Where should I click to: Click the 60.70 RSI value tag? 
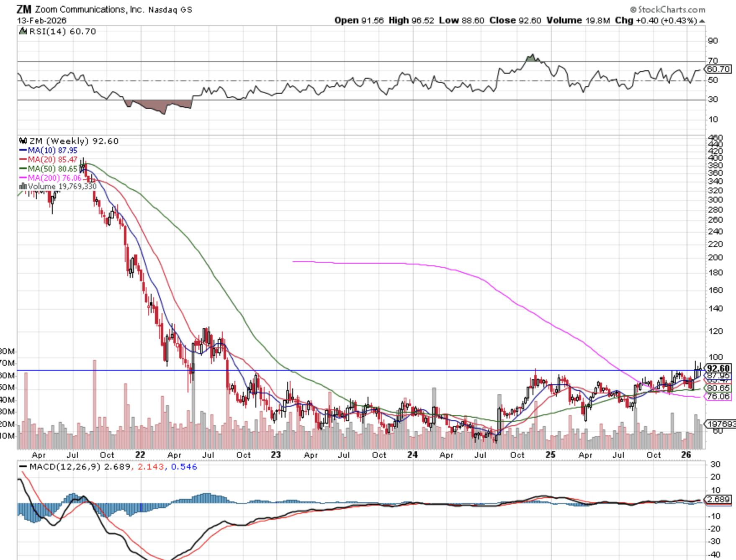click(x=718, y=69)
